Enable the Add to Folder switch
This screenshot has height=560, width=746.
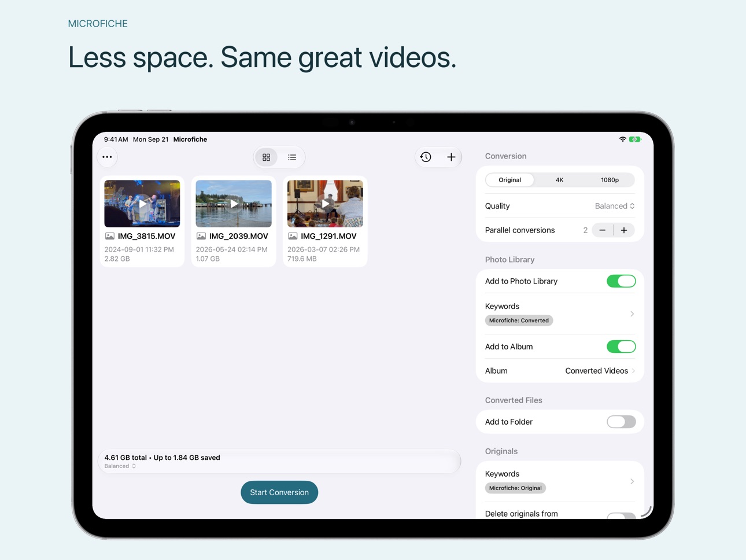(621, 422)
